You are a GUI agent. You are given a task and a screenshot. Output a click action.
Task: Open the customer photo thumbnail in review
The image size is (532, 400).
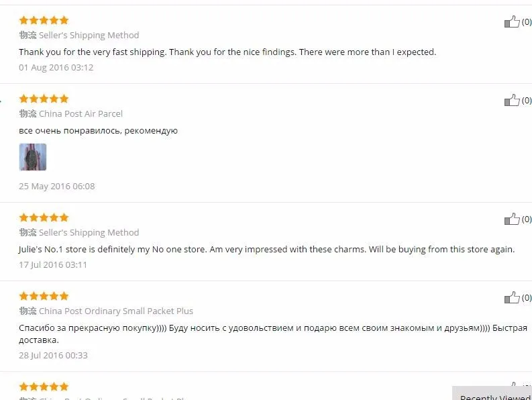(x=33, y=157)
